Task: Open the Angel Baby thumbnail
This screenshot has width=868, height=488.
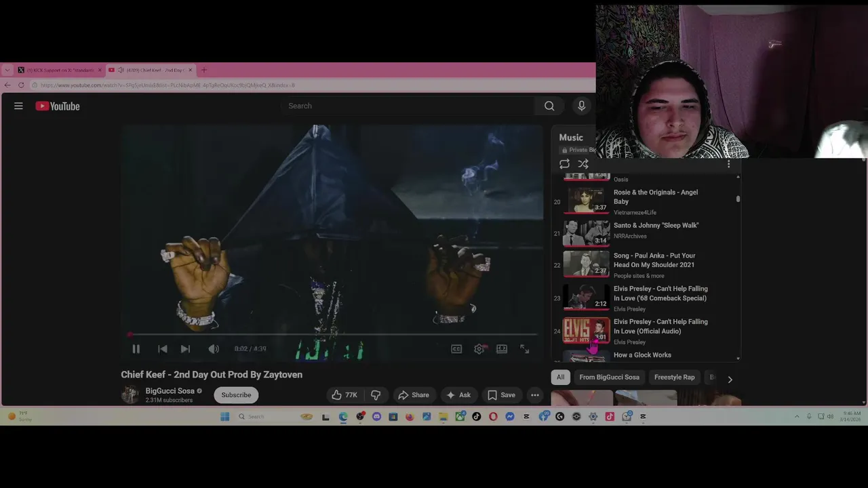Action: 587,201
